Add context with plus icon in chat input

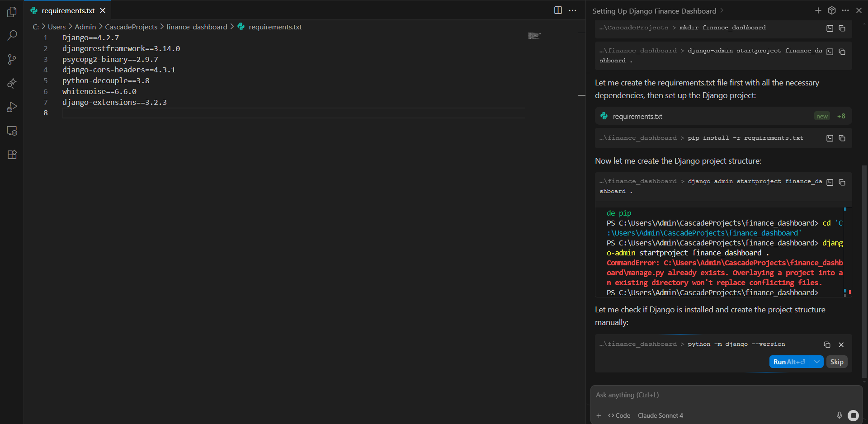599,415
